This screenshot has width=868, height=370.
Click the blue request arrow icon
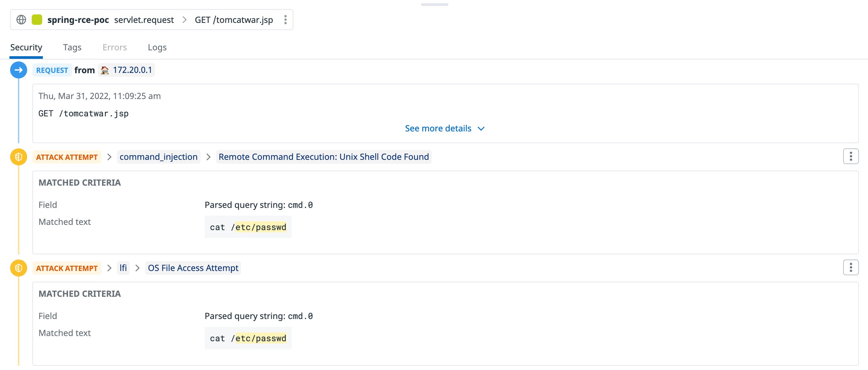point(19,70)
